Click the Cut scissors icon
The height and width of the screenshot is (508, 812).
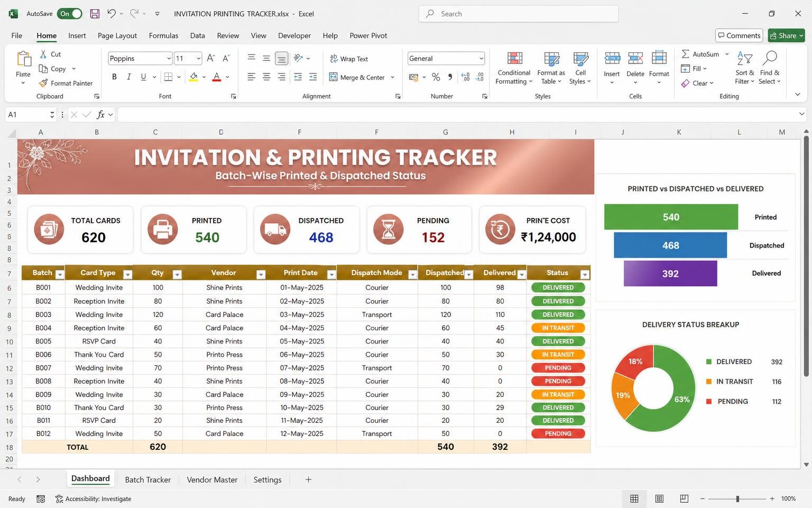43,54
